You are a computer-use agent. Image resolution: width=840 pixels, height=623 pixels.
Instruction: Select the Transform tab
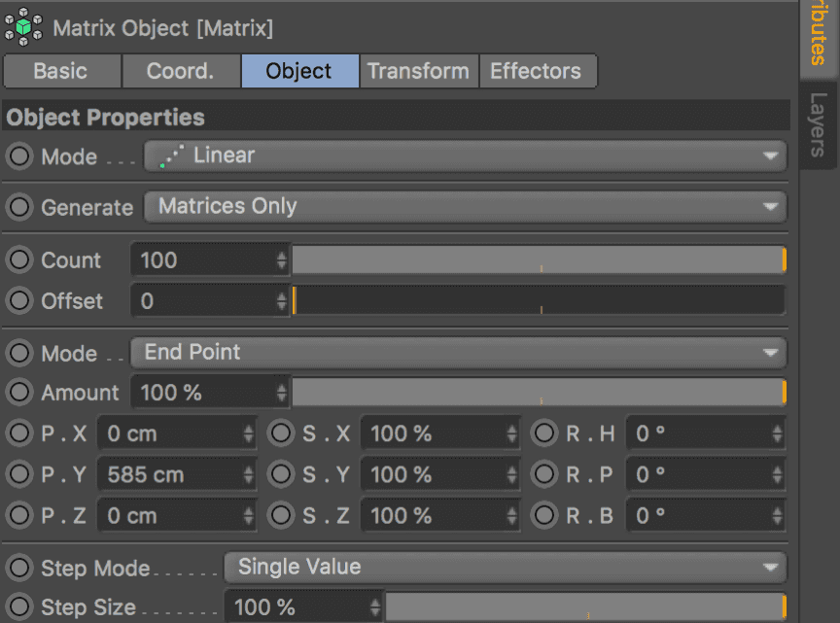tap(418, 71)
